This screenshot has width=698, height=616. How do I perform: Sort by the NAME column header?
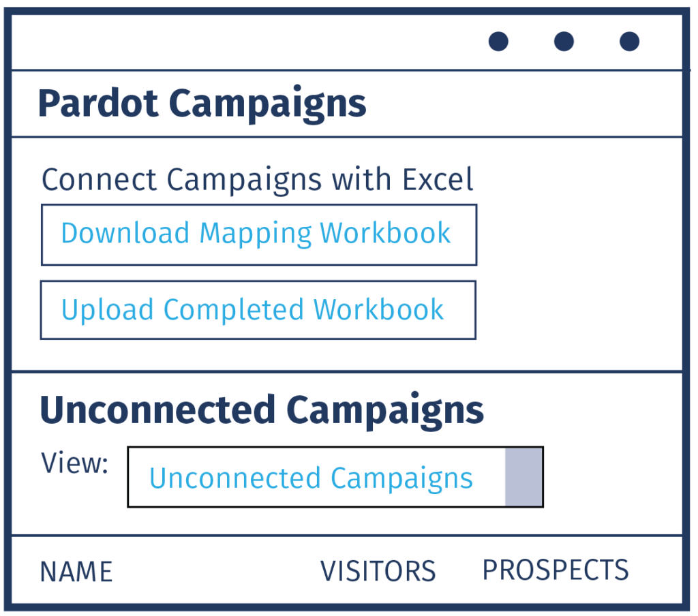pos(76,572)
